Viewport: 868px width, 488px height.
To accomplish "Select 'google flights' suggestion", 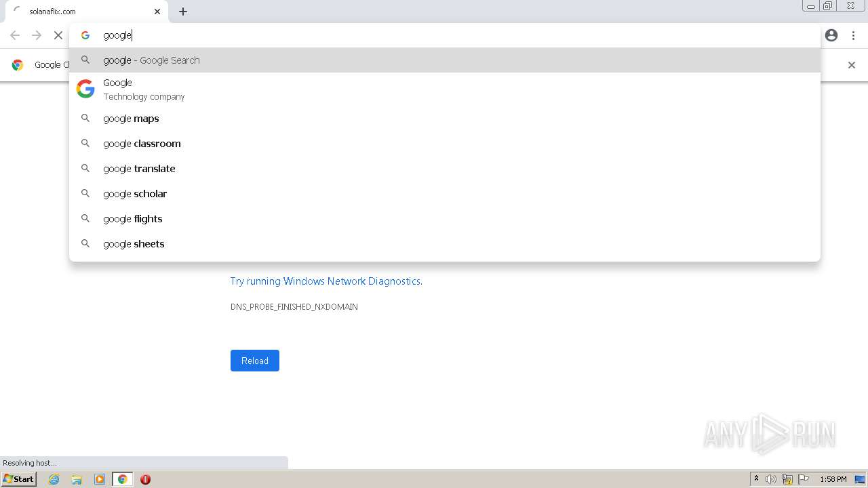I will point(445,219).
